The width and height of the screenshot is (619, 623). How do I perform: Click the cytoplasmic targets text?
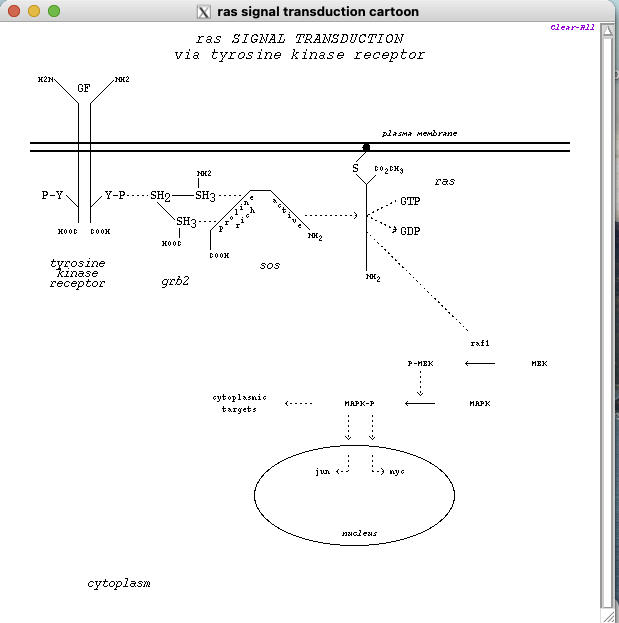coord(239,403)
